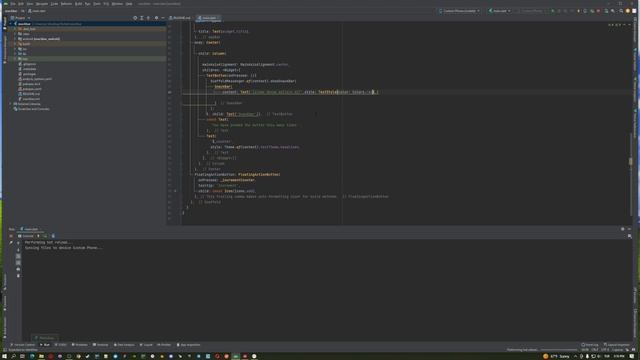Click the Windows Start button

coord(4,356)
